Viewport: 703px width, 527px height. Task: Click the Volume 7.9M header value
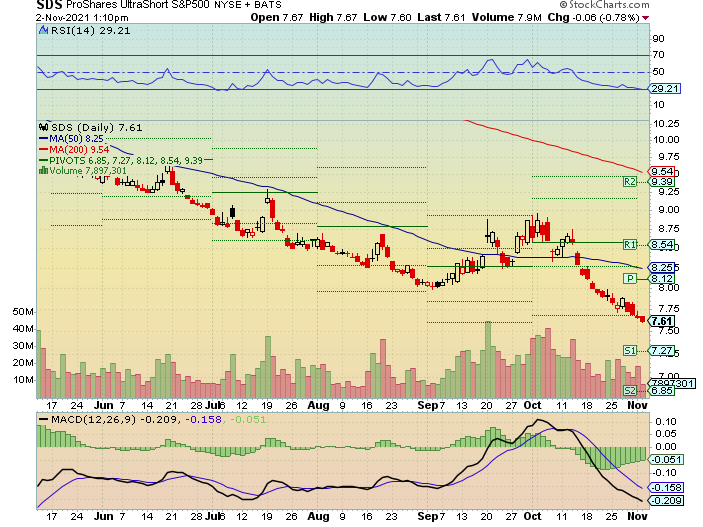[x=507, y=17]
